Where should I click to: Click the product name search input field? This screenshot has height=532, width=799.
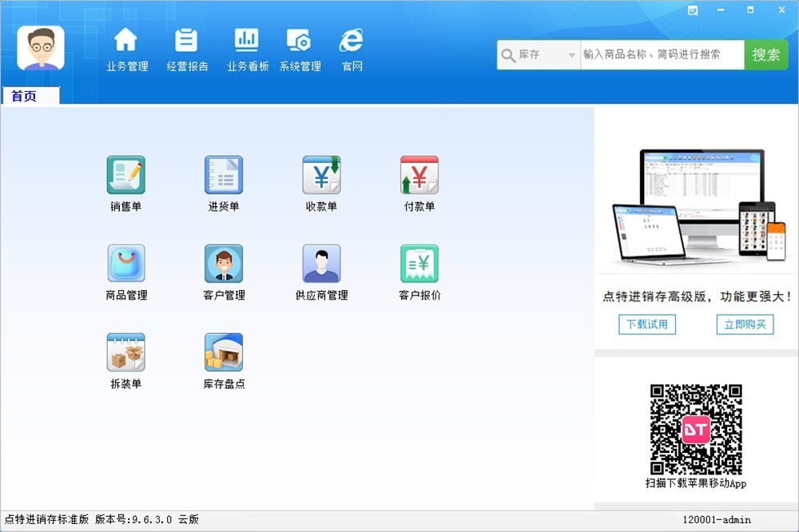pyautogui.click(x=662, y=55)
